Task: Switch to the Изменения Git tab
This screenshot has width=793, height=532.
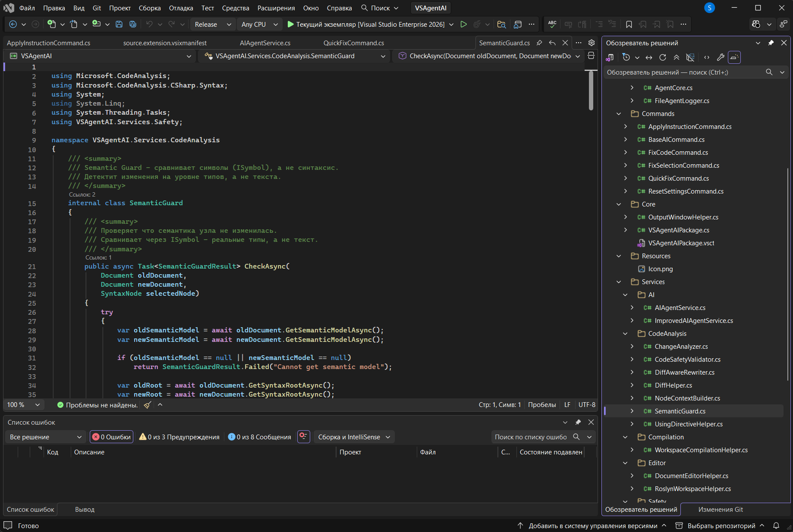Action: tap(721, 510)
